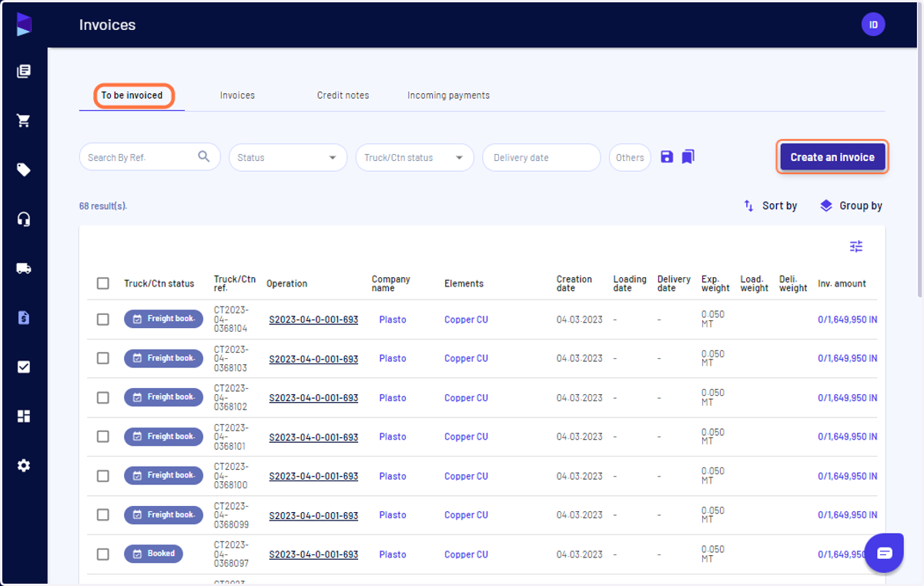Image resolution: width=924 pixels, height=586 pixels.
Task: Open the Truck/Ctn status dropdown
Action: [415, 157]
